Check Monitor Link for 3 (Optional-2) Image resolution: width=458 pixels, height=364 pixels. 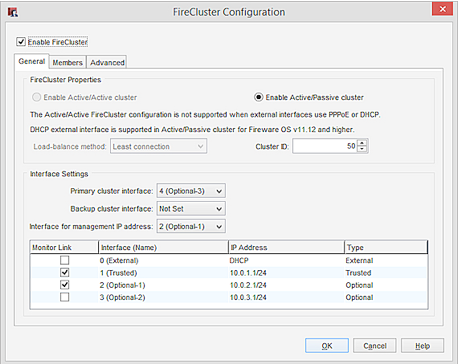tap(65, 297)
